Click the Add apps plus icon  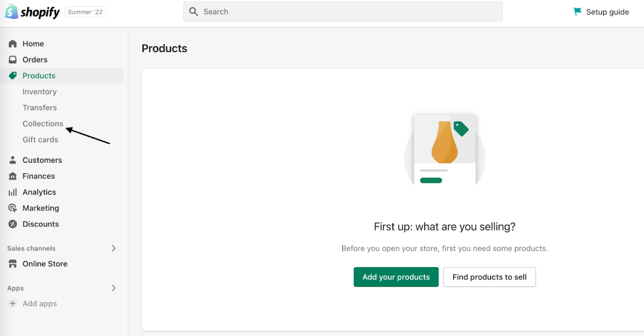coord(13,303)
